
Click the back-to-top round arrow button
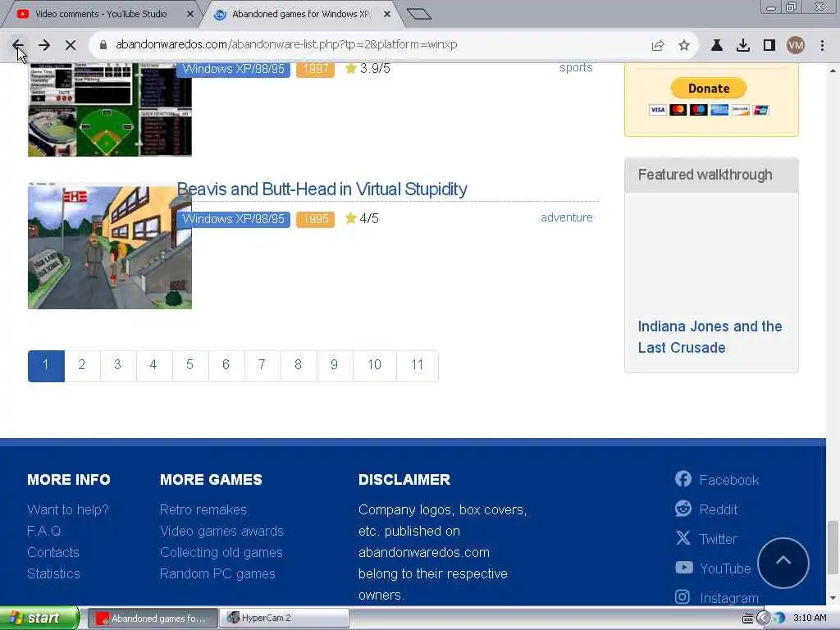point(783,563)
